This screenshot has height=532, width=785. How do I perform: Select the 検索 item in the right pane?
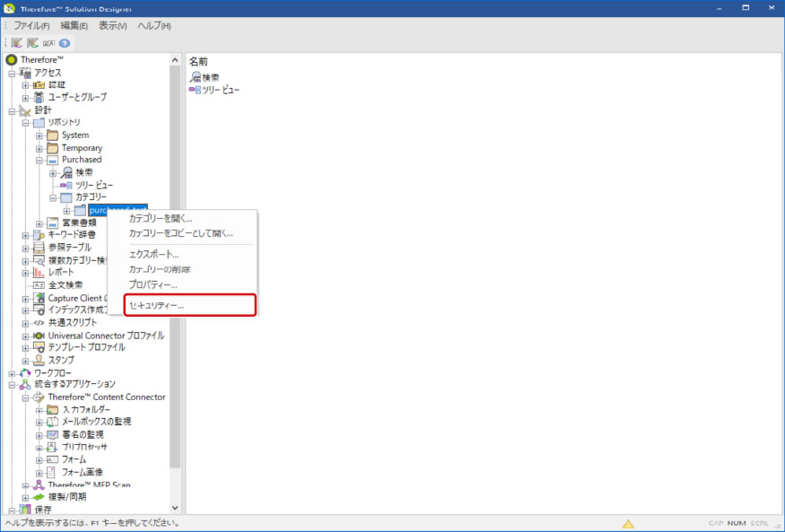[x=211, y=77]
